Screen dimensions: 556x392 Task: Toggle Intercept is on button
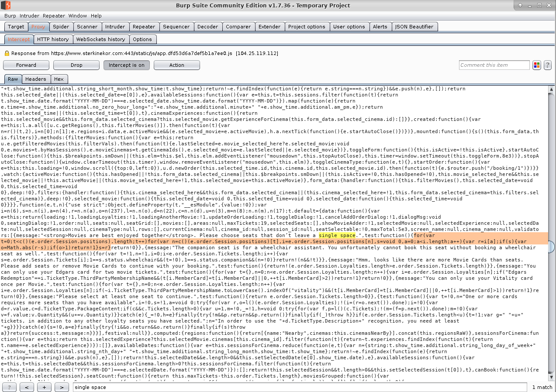click(x=127, y=65)
